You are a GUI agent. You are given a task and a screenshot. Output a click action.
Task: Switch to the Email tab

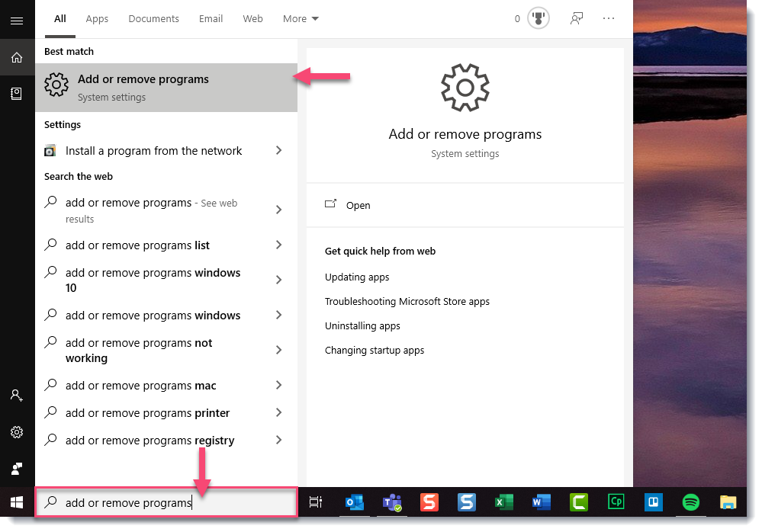click(x=211, y=19)
